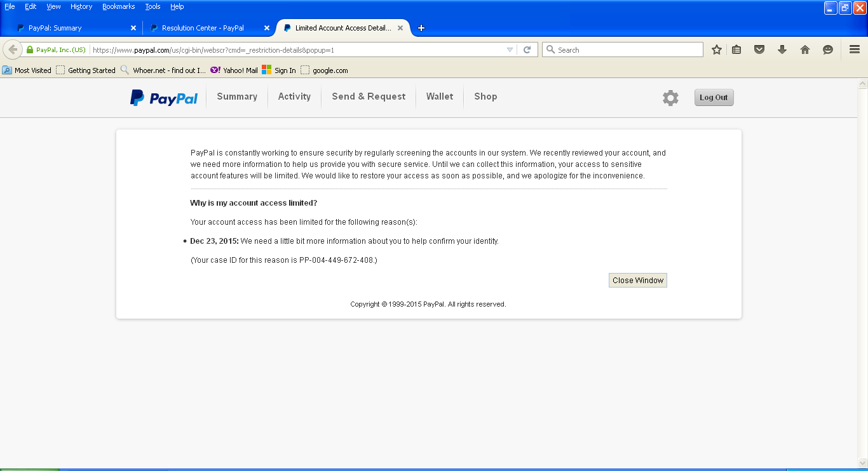
Task: Close the PayPal: Summary tab
Action: pos(133,28)
